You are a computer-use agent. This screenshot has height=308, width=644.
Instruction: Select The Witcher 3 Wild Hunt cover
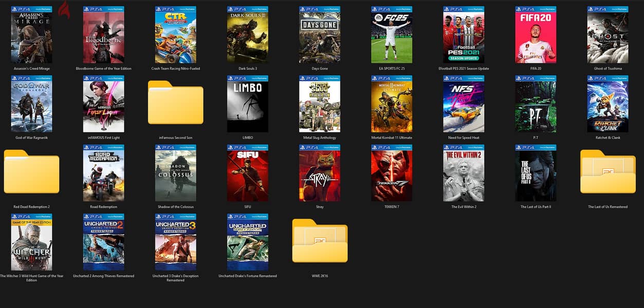(x=31, y=242)
